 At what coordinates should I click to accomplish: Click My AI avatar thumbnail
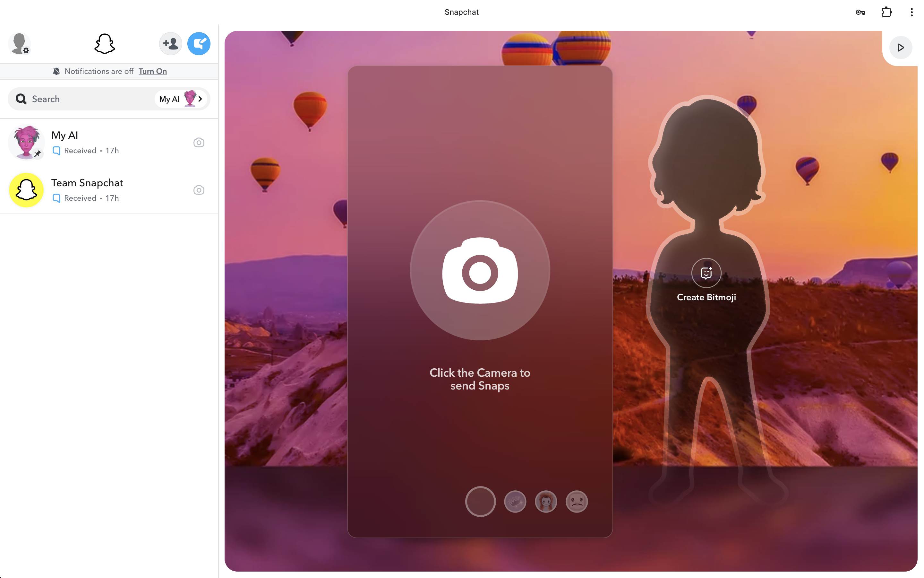[x=26, y=143]
